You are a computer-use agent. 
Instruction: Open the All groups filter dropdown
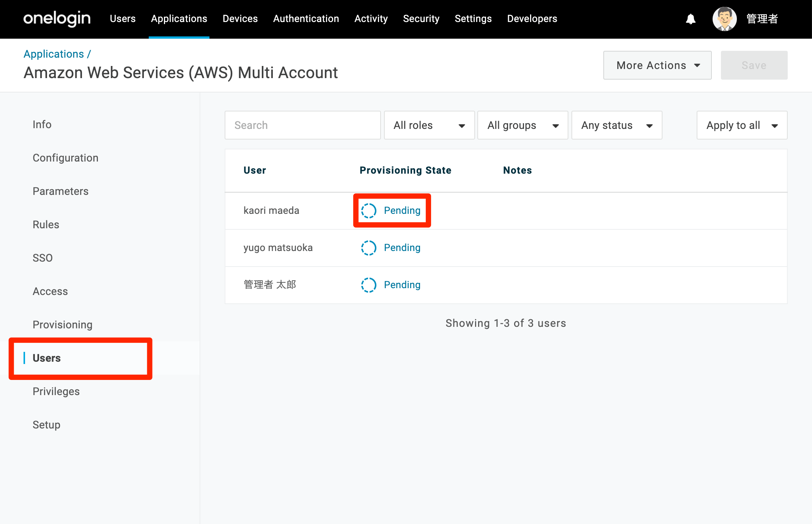coord(522,125)
